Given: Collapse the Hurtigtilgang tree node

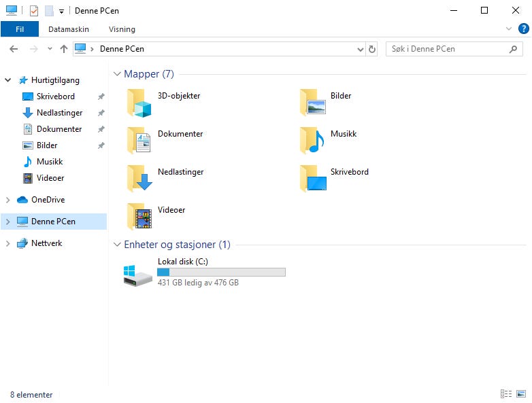Looking at the screenshot, I should tap(7, 80).
